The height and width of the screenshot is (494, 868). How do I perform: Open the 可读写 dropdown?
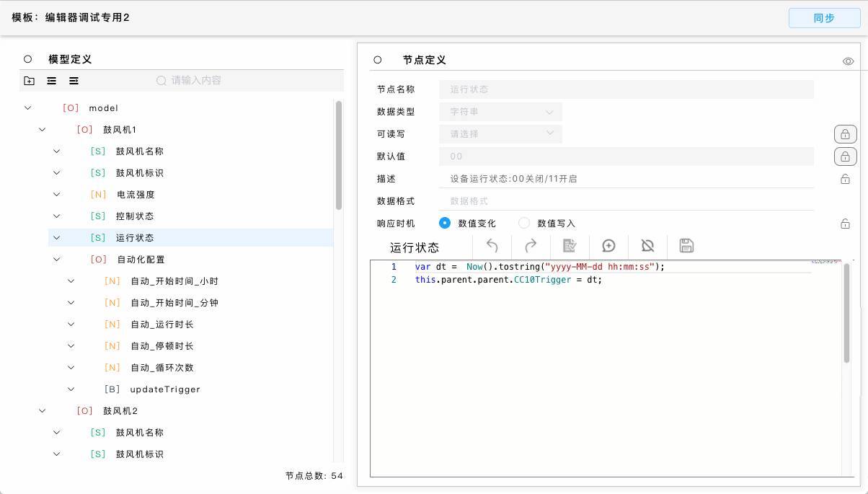500,134
